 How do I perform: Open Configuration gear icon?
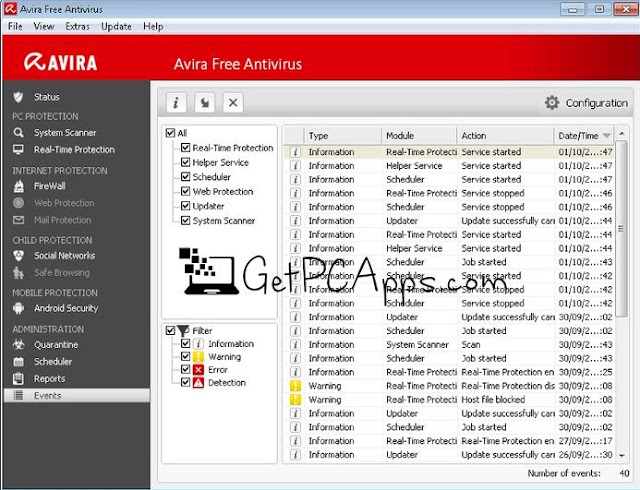552,102
